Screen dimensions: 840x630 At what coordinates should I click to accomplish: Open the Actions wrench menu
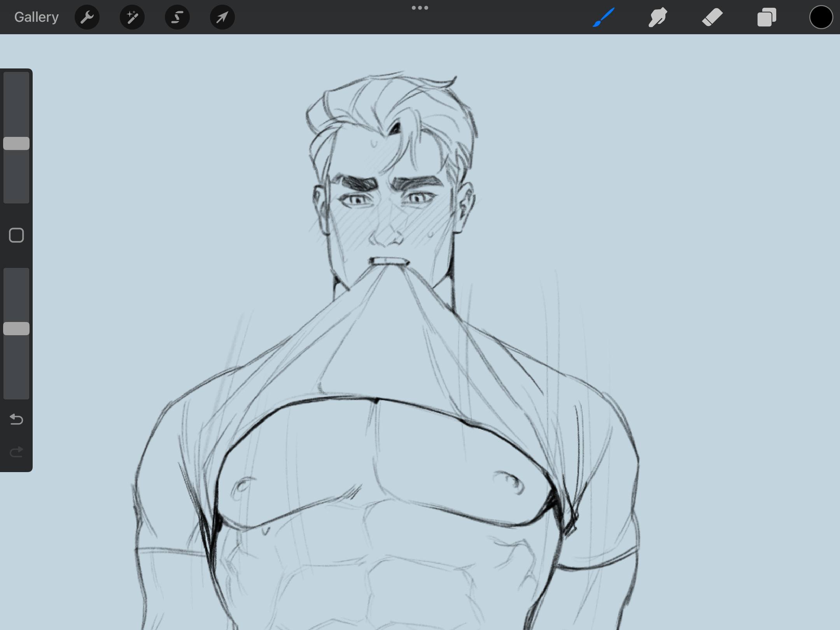coord(87,17)
